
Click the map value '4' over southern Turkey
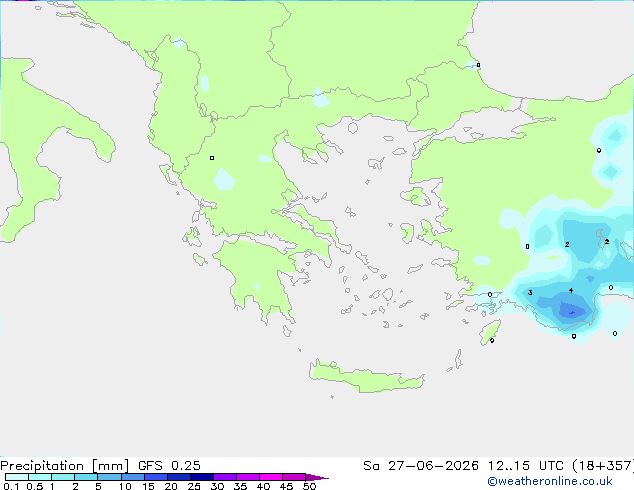point(571,290)
